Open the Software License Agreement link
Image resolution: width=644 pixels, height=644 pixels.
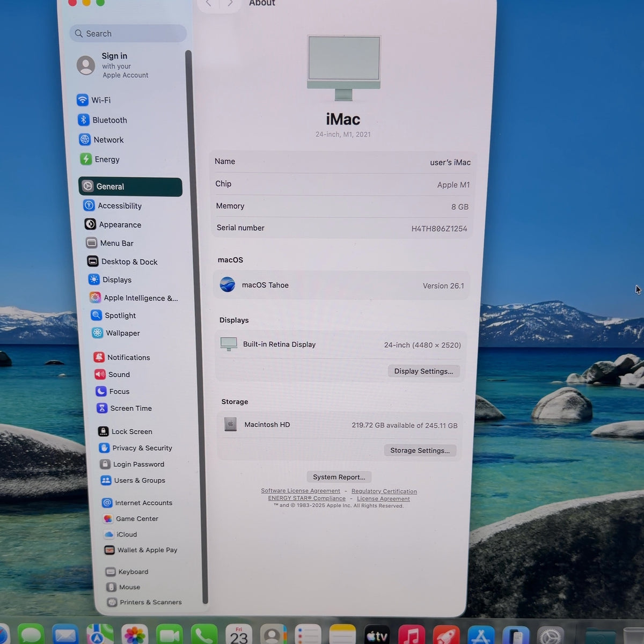[301, 491]
